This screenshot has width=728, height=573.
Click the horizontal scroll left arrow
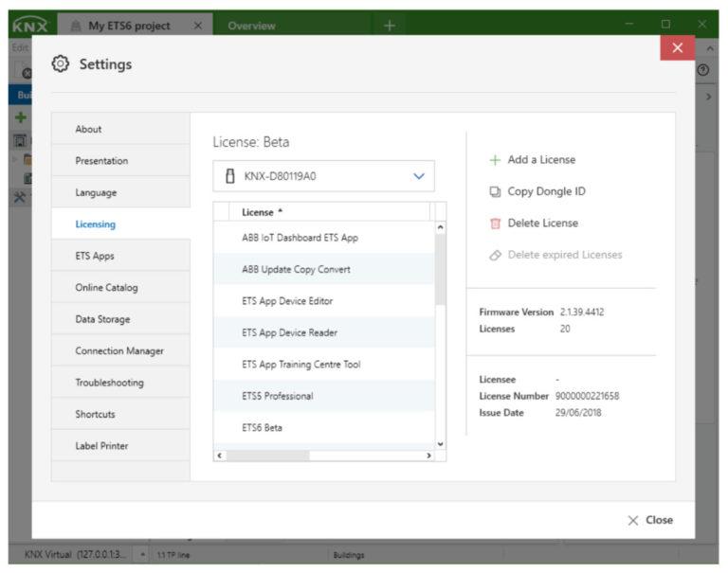(x=219, y=456)
